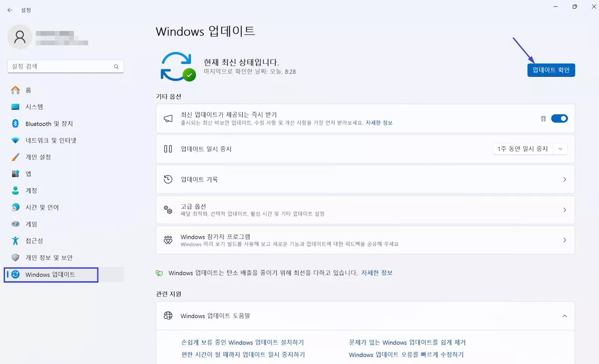Click the Windows Update sync icon in the sidebar
Viewport: 599px width, 364px height.
pyautogui.click(x=15, y=275)
